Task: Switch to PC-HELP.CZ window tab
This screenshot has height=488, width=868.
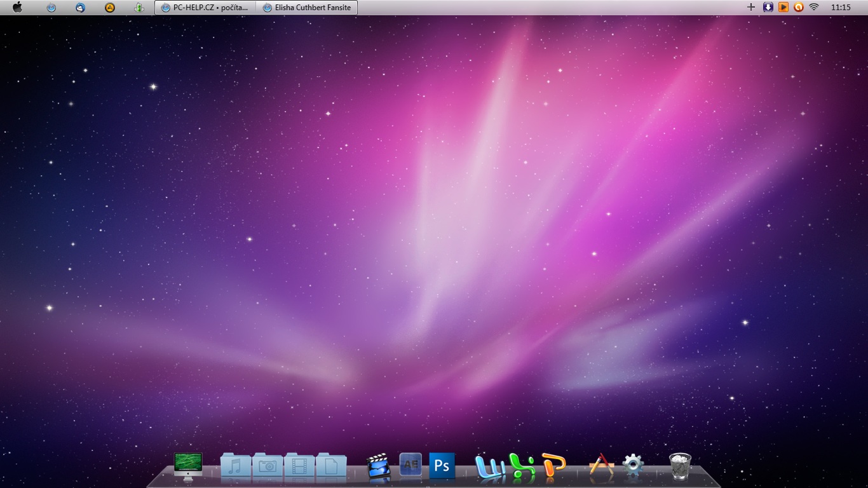Action: pos(205,8)
